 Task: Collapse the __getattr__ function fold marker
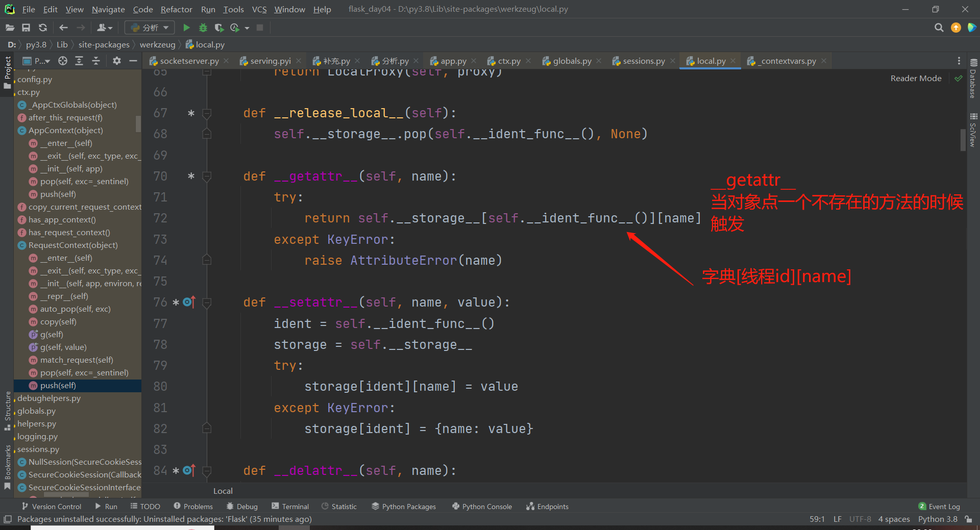tap(207, 176)
